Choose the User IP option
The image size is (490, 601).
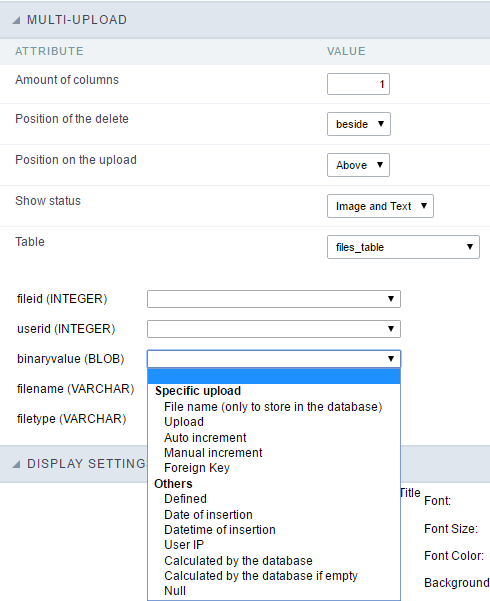184,545
